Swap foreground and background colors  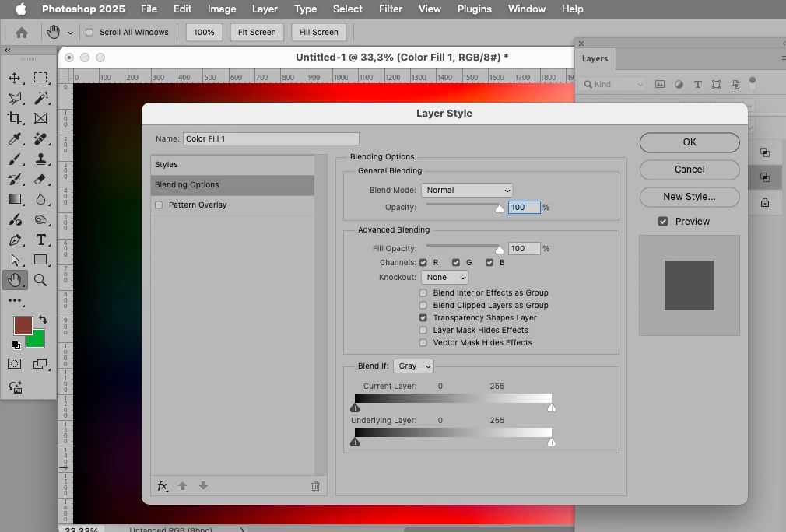click(x=43, y=319)
